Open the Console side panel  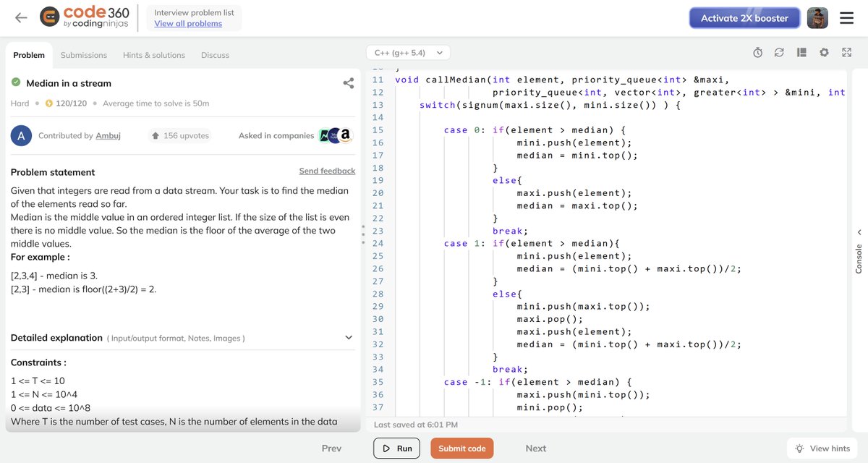(859, 252)
